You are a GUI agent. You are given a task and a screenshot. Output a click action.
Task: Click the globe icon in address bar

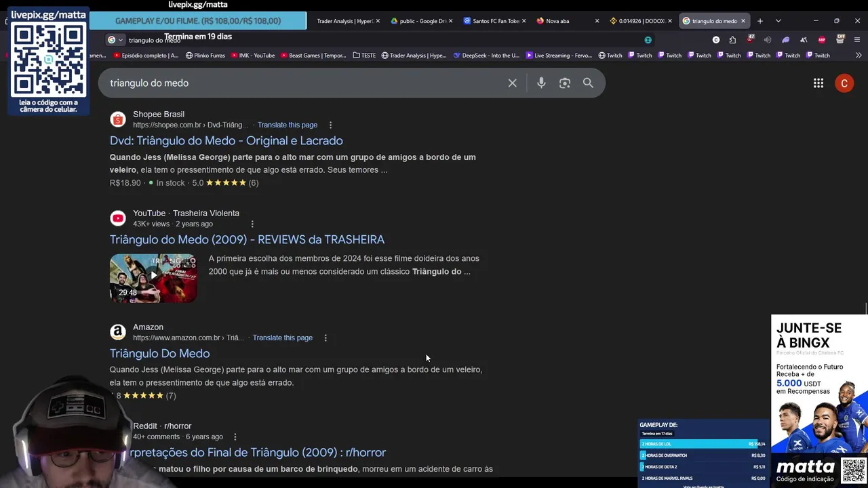point(648,40)
